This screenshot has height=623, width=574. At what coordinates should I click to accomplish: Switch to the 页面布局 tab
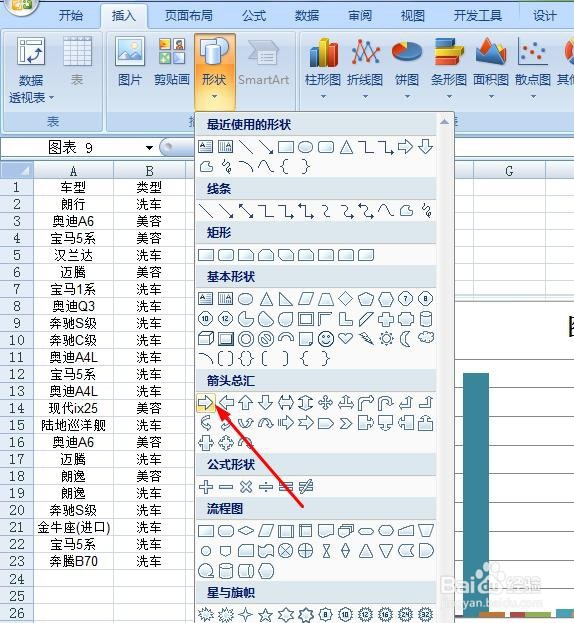[x=189, y=16]
